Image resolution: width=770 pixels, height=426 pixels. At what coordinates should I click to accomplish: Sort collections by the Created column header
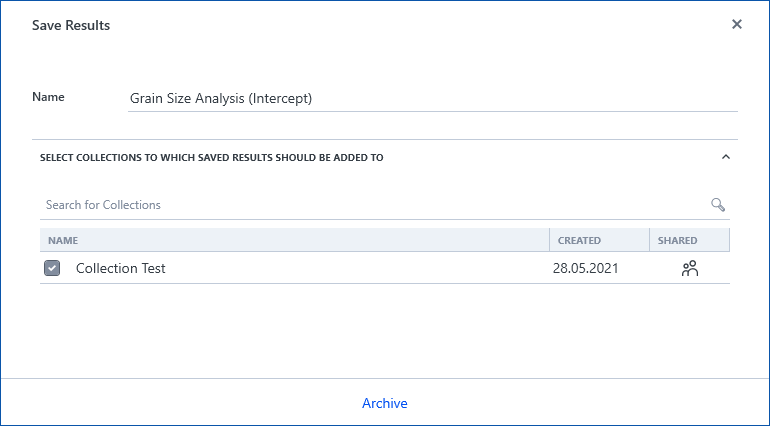click(x=579, y=241)
